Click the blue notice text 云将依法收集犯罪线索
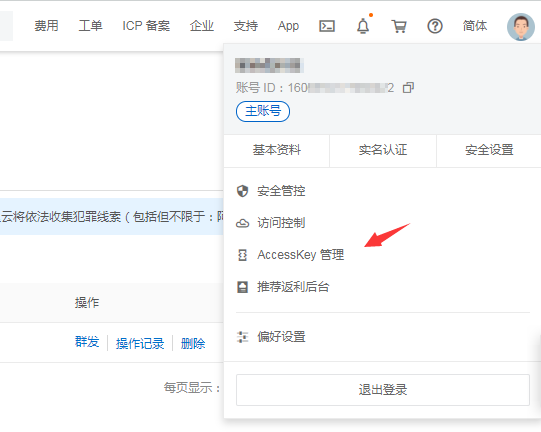541x432 pixels. tap(61, 217)
